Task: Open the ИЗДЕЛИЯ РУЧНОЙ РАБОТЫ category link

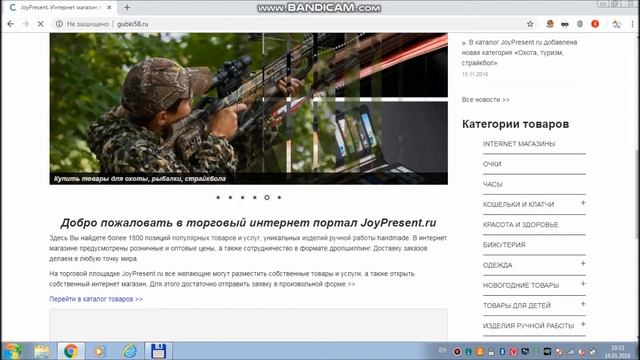Action: 528,326
